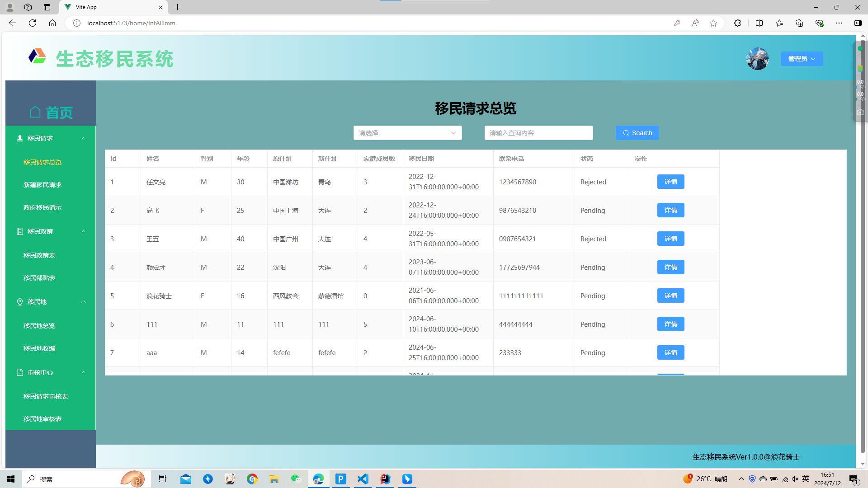Select 移民请求总览 in sidebar
868x488 pixels.
(42, 162)
